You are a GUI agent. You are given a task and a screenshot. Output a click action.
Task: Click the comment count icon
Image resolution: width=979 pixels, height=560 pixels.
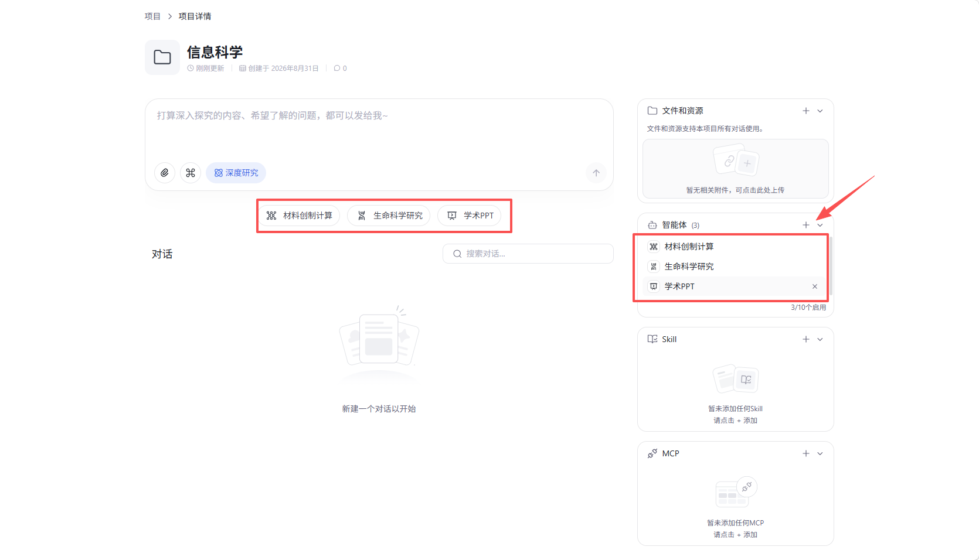click(x=337, y=69)
